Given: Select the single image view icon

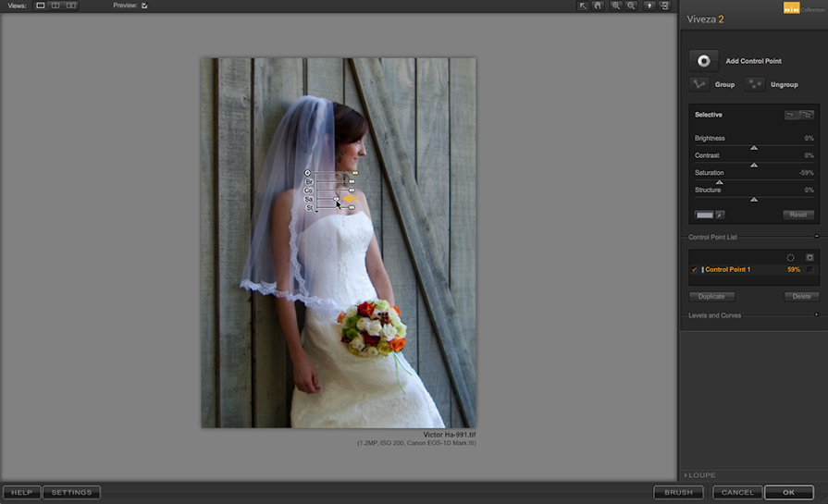Looking at the screenshot, I should point(41,6).
